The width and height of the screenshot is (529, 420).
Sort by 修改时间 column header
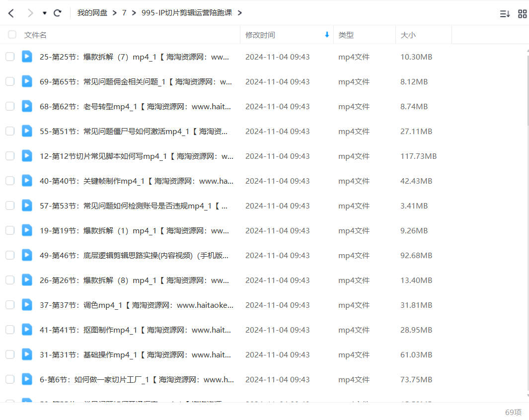[260, 35]
